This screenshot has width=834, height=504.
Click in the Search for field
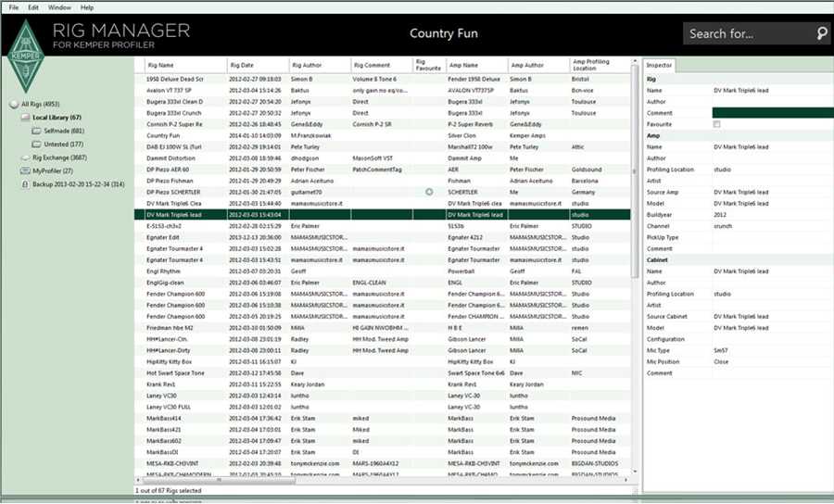749,33
